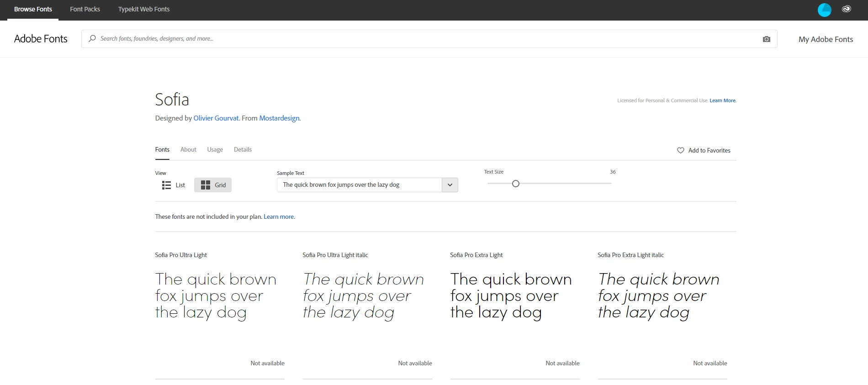This screenshot has width=868, height=385.
Task: Click the Text Size slider handle
Action: click(x=516, y=184)
